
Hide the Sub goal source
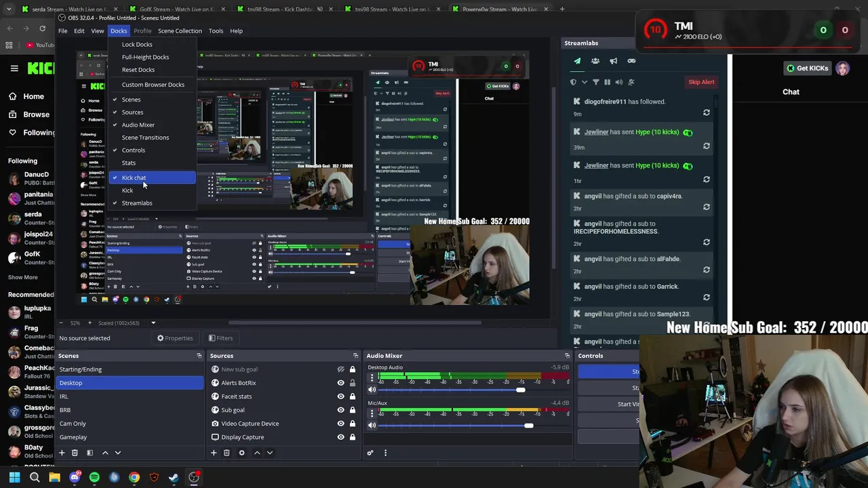coord(341,410)
